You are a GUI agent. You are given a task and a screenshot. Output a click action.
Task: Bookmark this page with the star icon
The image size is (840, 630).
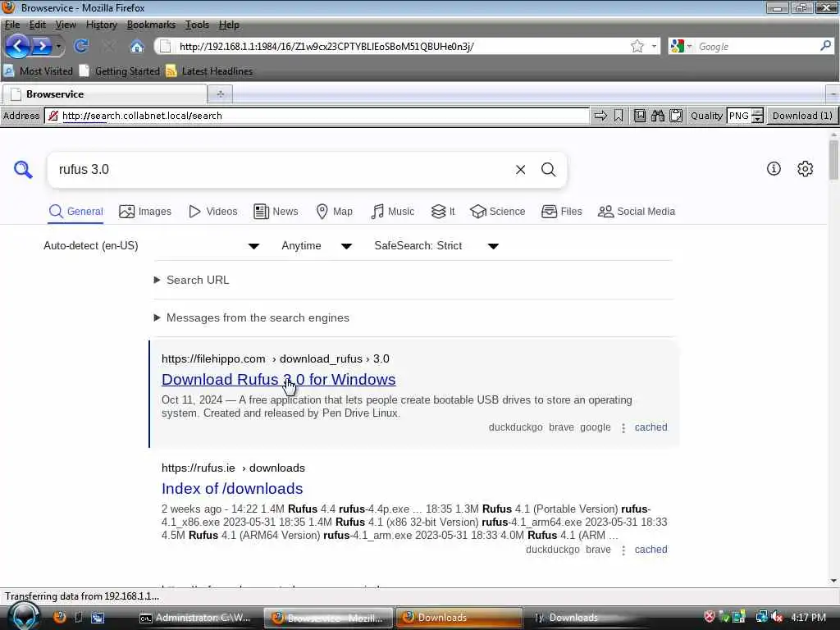click(x=637, y=46)
